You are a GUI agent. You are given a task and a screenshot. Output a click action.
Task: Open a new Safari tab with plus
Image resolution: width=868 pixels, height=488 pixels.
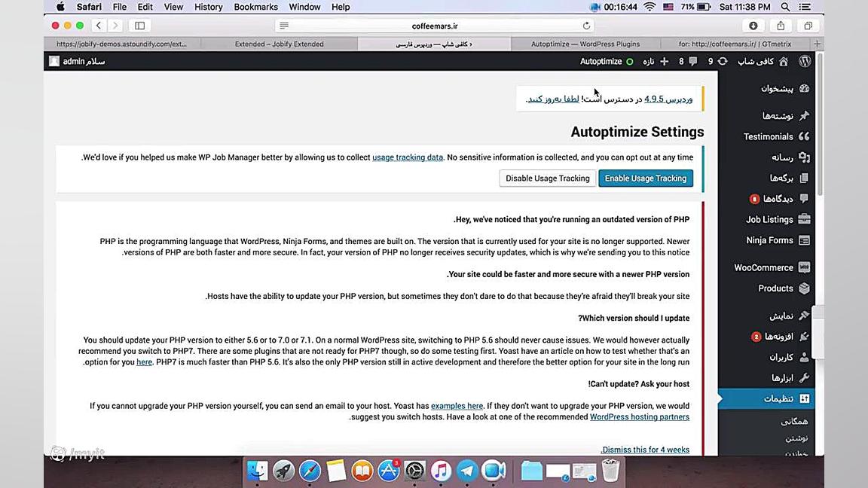click(x=817, y=44)
